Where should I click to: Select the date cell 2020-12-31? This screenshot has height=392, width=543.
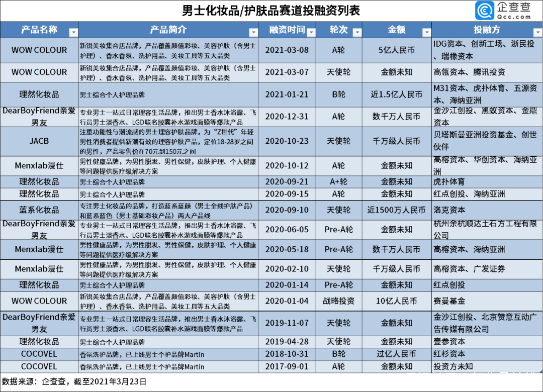[287, 117]
